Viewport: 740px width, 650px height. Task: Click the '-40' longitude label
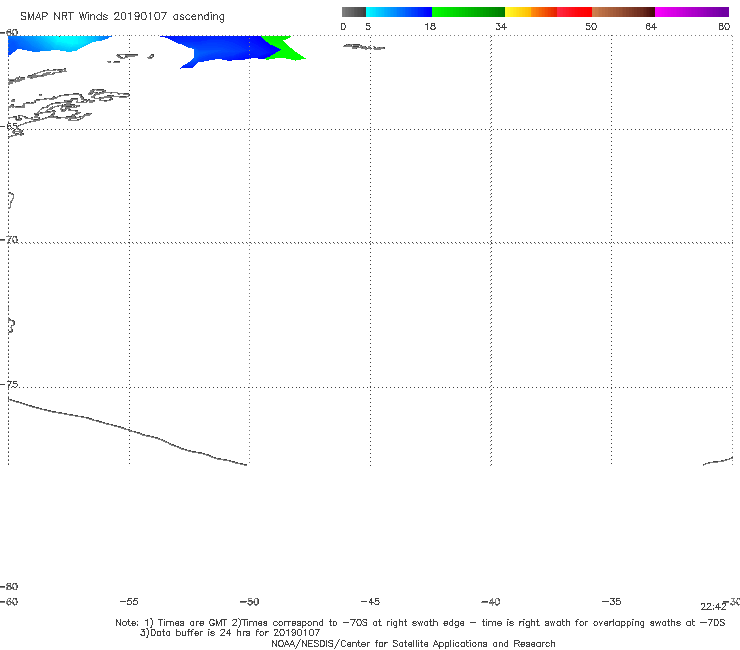tap(491, 602)
